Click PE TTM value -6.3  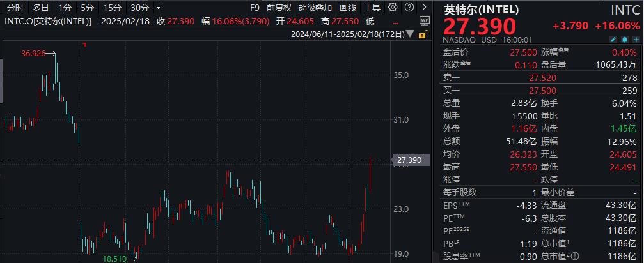(x=530, y=218)
